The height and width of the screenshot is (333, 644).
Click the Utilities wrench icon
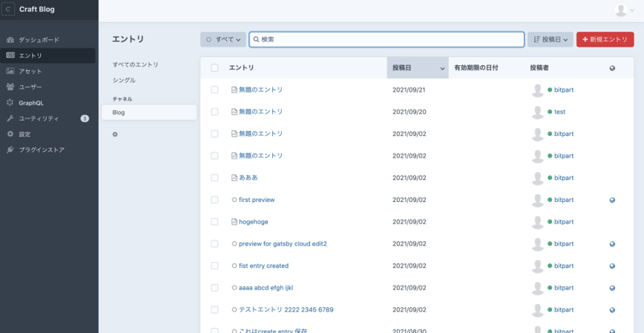click(x=10, y=118)
